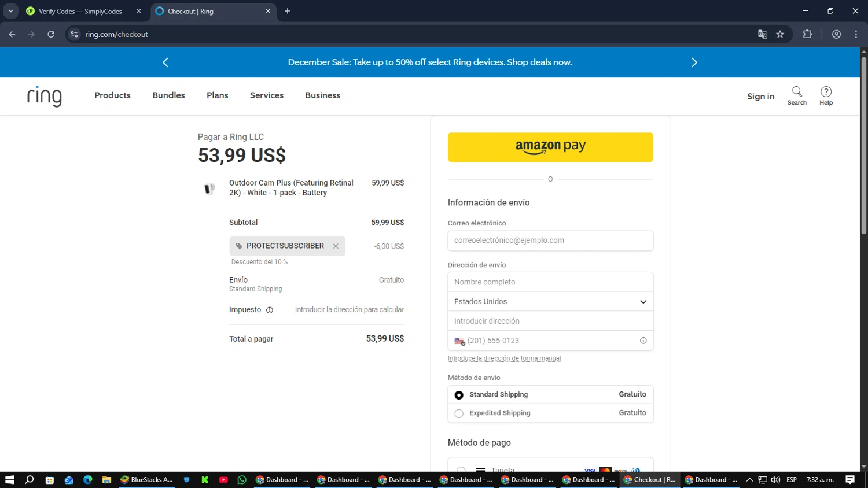The height and width of the screenshot is (488, 868).
Task: Select the Standard Shipping radio option
Action: [x=459, y=395]
